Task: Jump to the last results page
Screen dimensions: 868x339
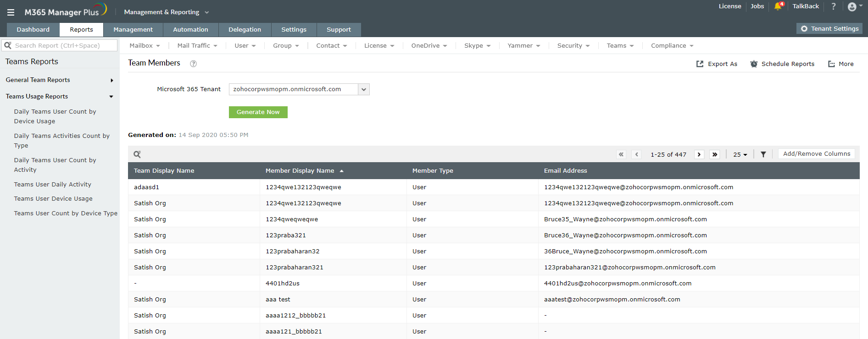Action: click(714, 154)
